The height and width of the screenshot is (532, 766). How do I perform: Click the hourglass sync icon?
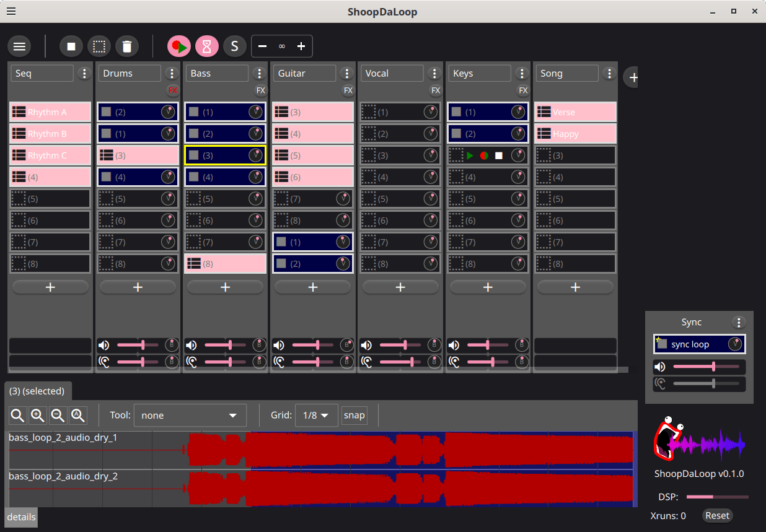(x=207, y=46)
